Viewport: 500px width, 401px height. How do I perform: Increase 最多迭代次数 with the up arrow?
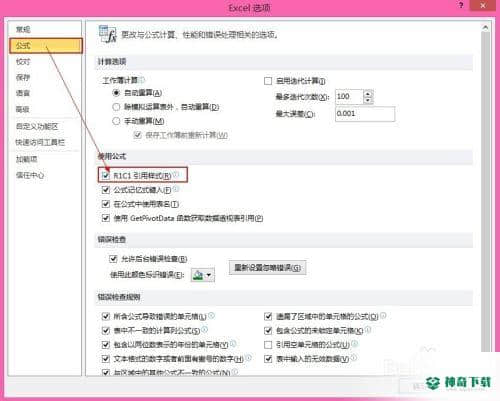click(368, 94)
